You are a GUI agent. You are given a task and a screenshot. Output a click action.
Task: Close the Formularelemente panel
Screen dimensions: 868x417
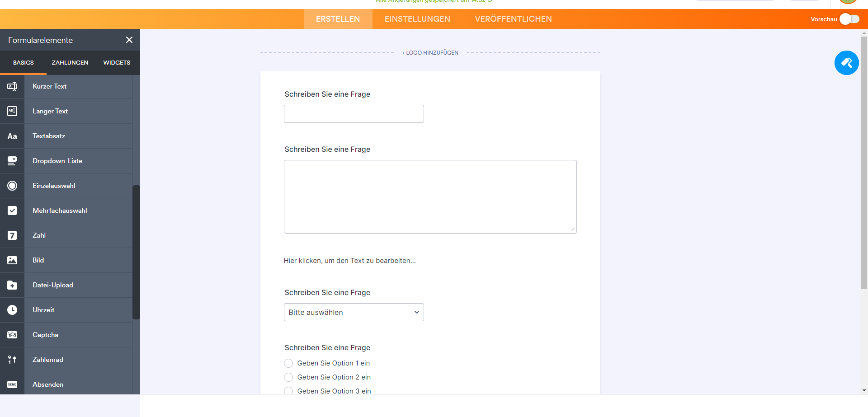click(129, 40)
